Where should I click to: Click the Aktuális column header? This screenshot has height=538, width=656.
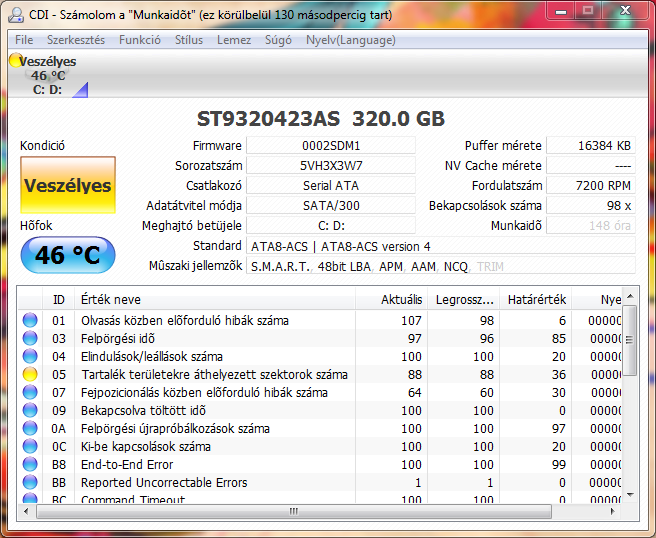(392, 299)
